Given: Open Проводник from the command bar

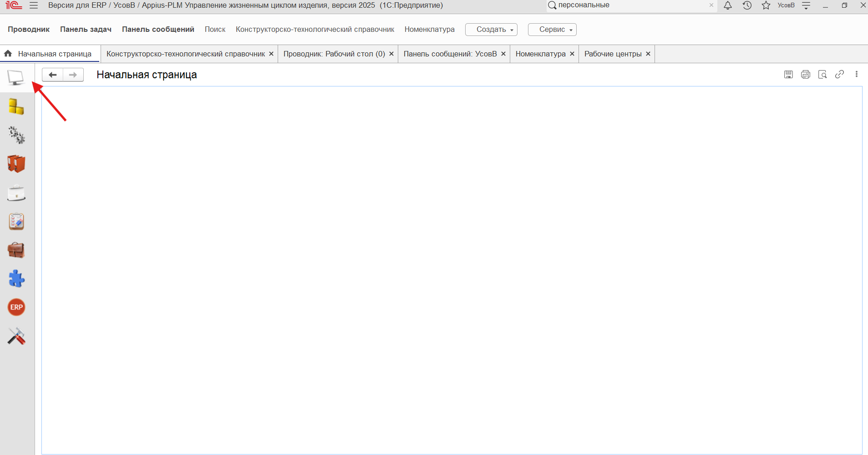Looking at the screenshot, I should [x=29, y=30].
